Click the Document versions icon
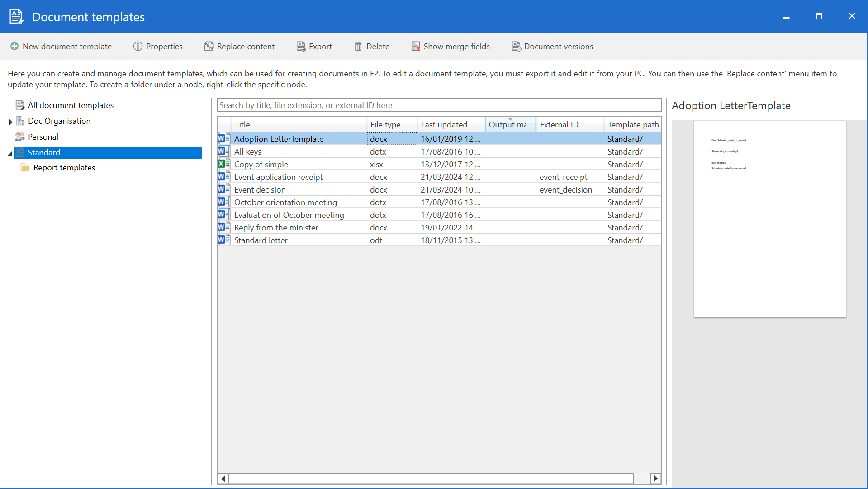Screen dimensions: 868x489 (x=516, y=47)
